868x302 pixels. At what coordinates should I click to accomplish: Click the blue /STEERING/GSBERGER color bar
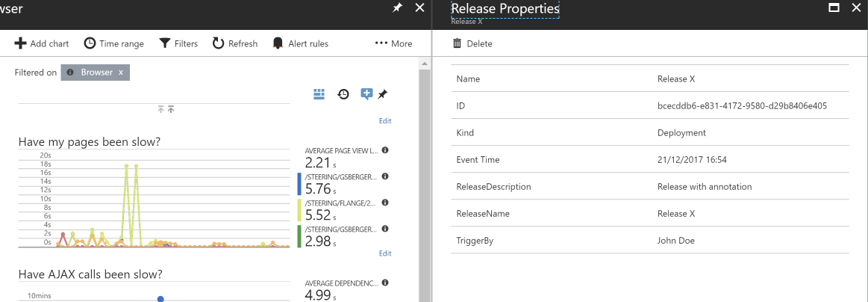click(299, 184)
